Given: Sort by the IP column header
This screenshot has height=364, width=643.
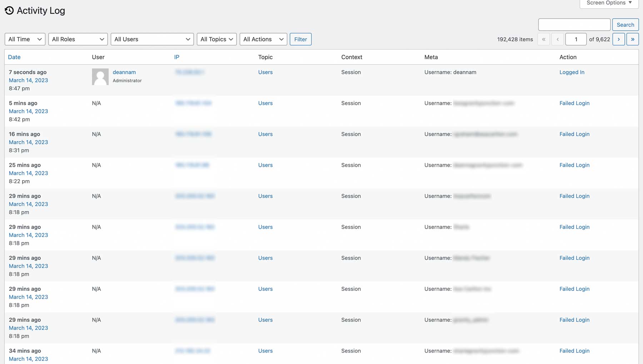Looking at the screenshot, I should (176, 57).
